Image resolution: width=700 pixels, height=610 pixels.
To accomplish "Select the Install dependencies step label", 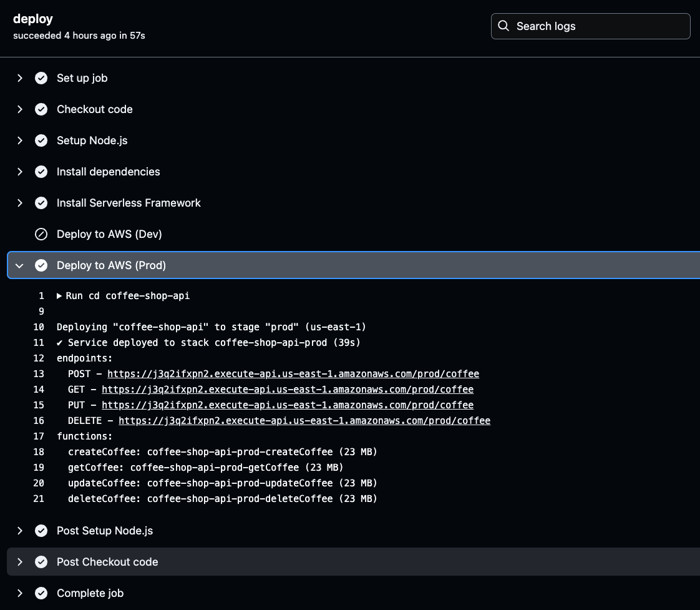I will click(108, 172).
